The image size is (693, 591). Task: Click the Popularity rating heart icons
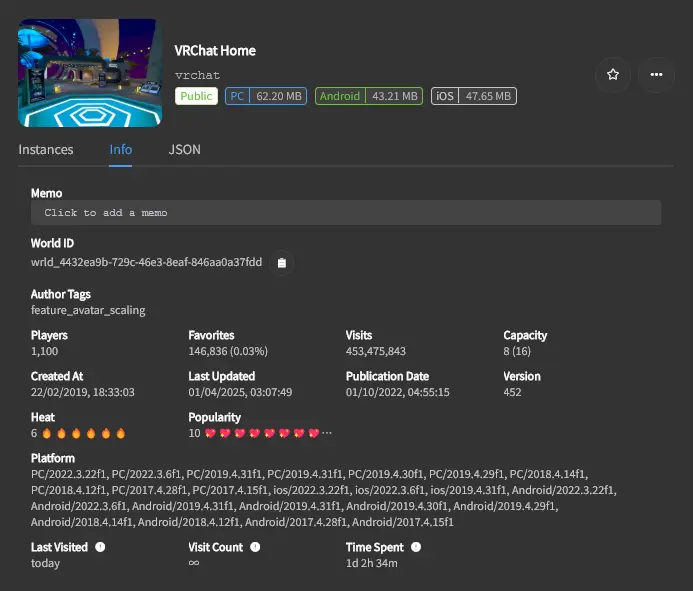click(268, 433)
